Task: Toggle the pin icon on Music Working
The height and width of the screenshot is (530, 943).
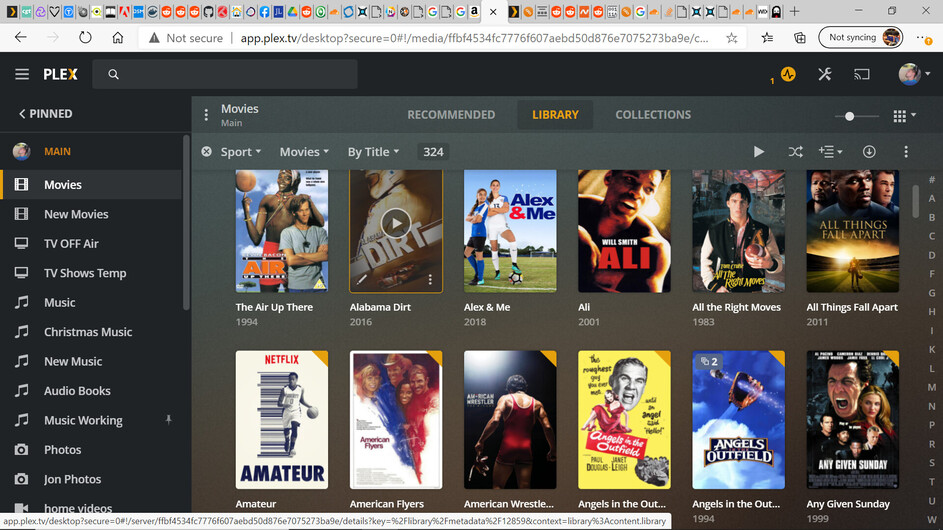Action: click(x=168, y=420)
